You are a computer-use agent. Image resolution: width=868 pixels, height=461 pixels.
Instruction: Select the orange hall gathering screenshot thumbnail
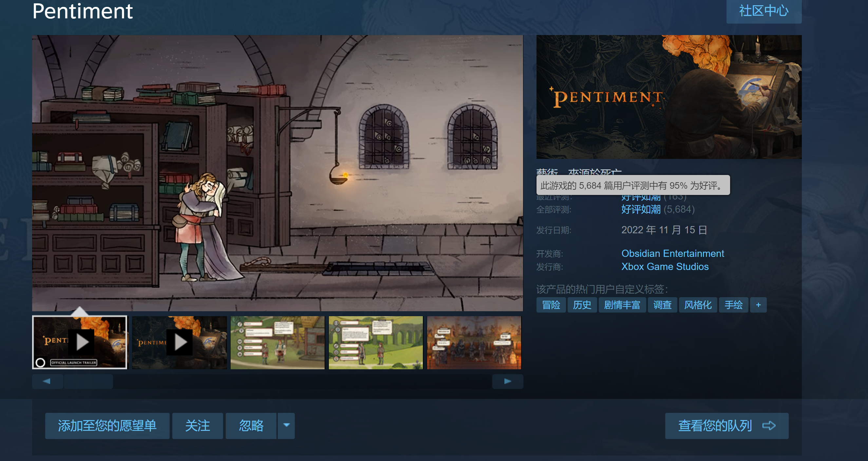[474, 342]
